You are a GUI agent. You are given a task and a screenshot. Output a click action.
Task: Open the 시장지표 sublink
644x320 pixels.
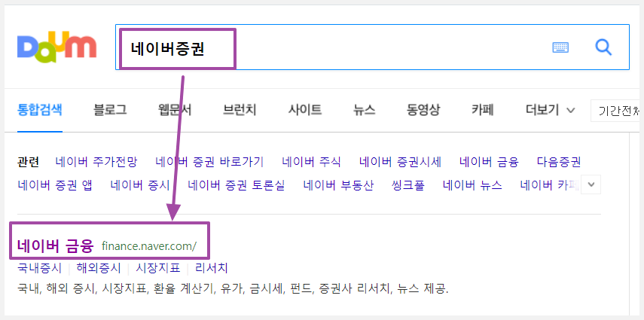(158, 269)
